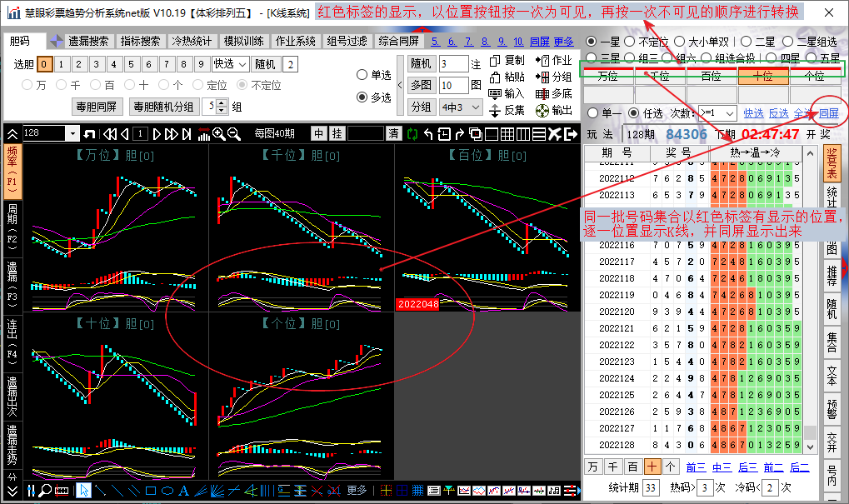The image size is (849, 504).
Task: Select the rectangle drawing tool
Action: [151, 491]
